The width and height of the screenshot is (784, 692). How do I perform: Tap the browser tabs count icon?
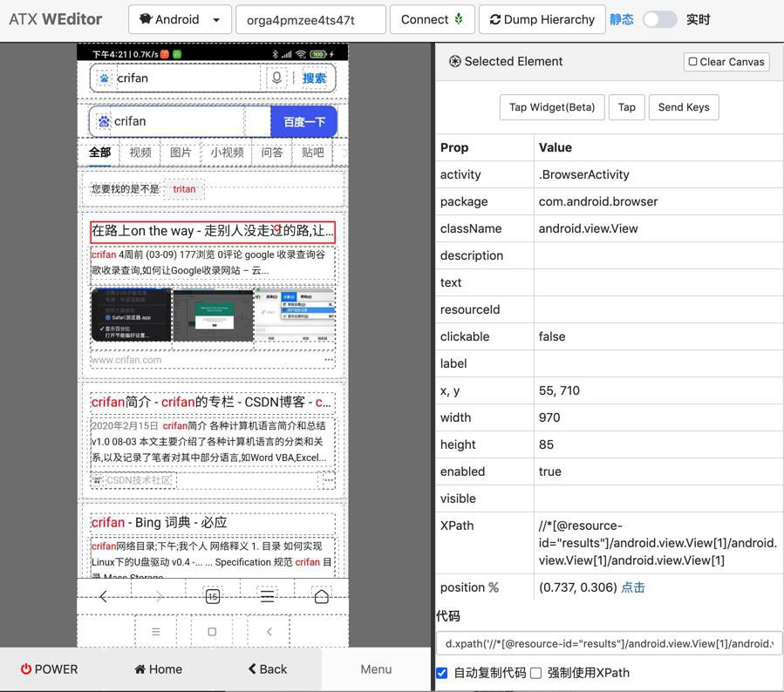[x=213, y=596]
